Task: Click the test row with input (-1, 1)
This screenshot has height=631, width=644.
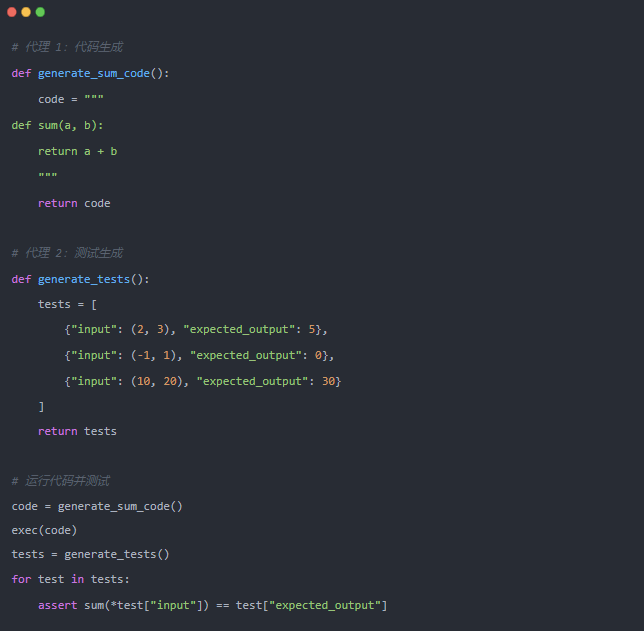Action: coord(199,355)
